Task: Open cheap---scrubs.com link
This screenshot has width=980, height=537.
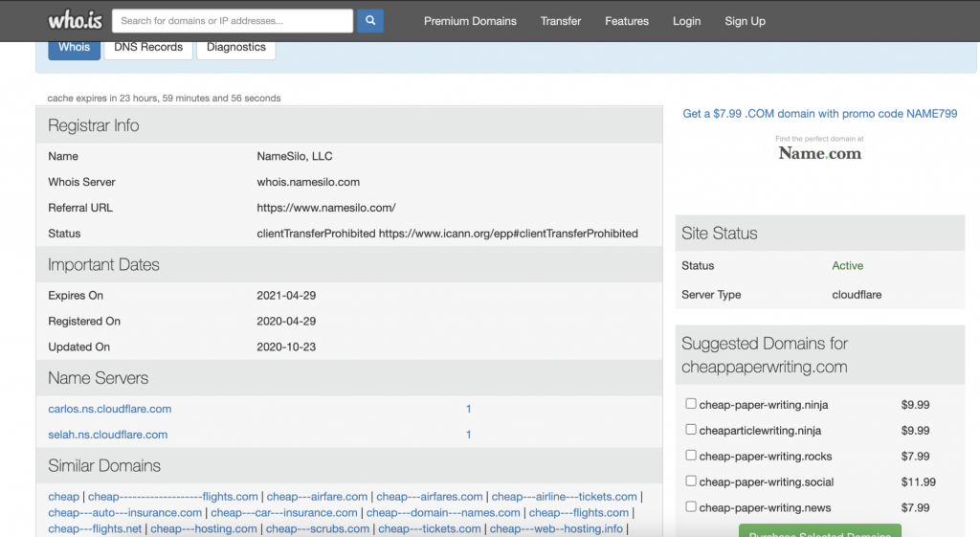Action: tap(318, 529)
